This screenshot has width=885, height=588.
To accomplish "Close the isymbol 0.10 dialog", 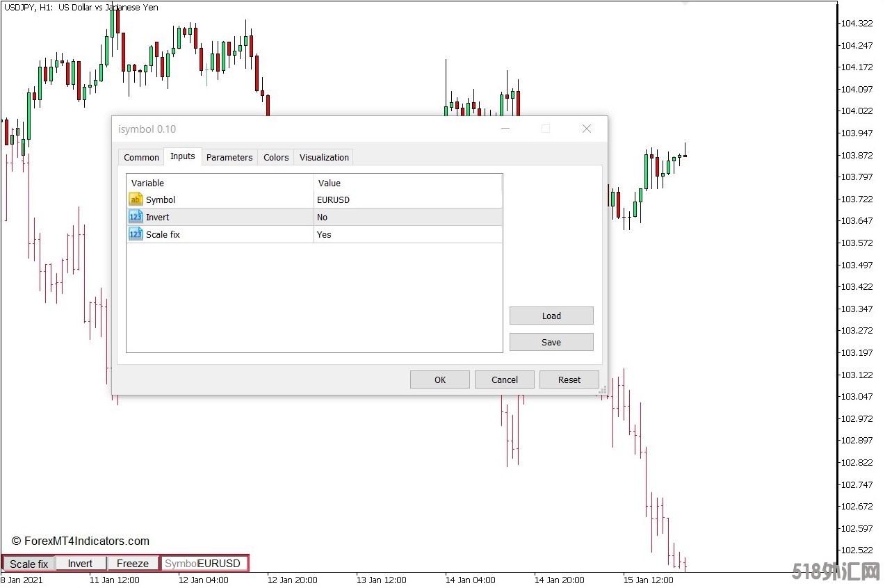I will point(586,129).
